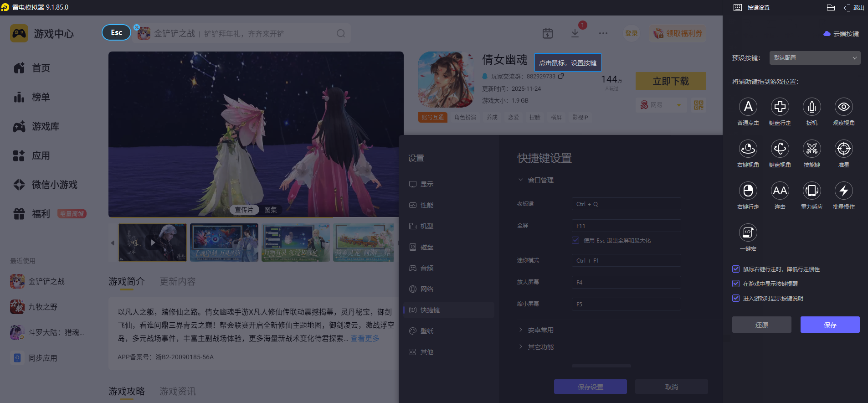Edit the 全屏 F11 shortcut field

(x=626, y=226)
